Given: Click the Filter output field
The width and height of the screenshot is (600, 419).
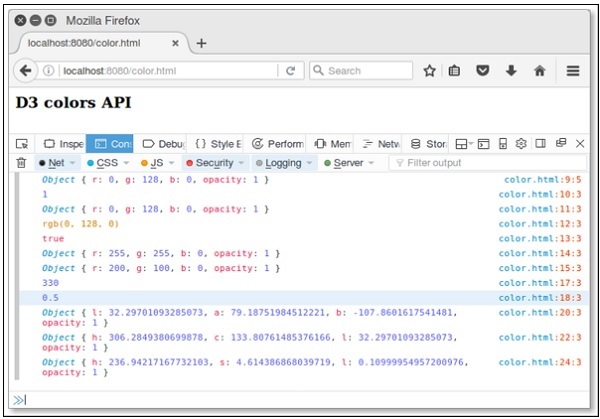Looking at the screenshot, I should 488,163.
